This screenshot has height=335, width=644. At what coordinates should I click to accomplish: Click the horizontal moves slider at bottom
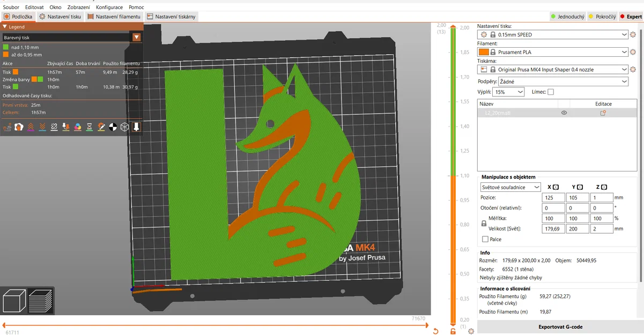click(214, 325)
